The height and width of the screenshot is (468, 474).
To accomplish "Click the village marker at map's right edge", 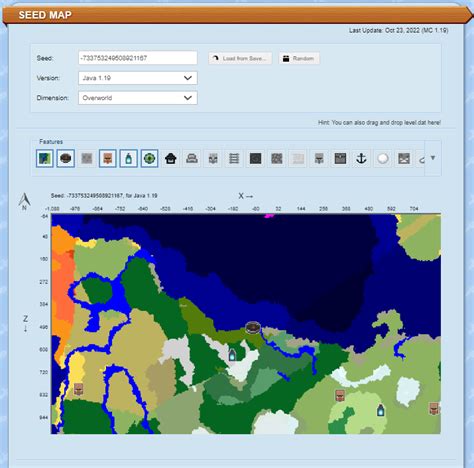I will point(434,409).
